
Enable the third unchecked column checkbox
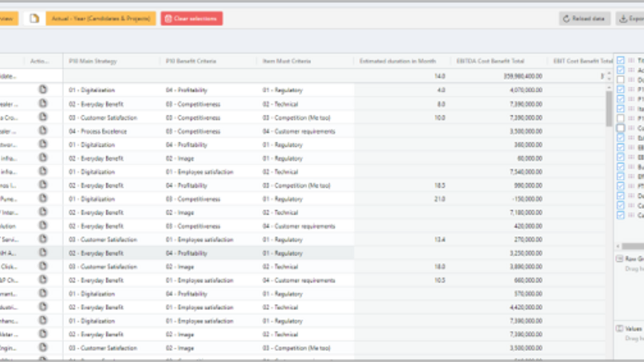621,128
